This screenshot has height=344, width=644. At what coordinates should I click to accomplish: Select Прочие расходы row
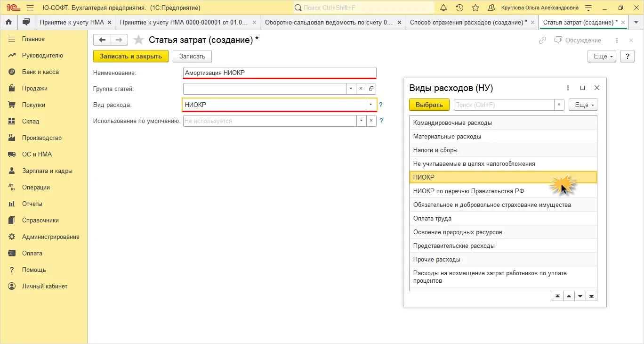click(x=503, y=259)
